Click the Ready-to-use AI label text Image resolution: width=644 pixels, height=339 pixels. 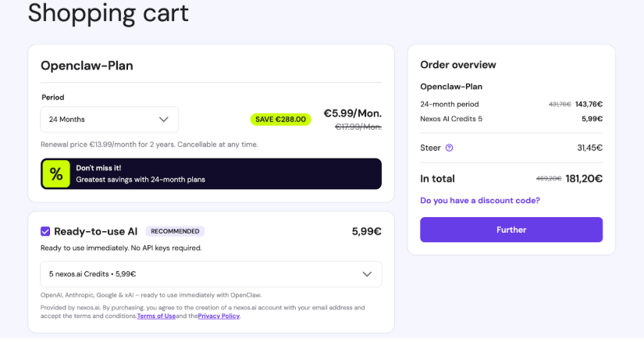tap(95, 231)
